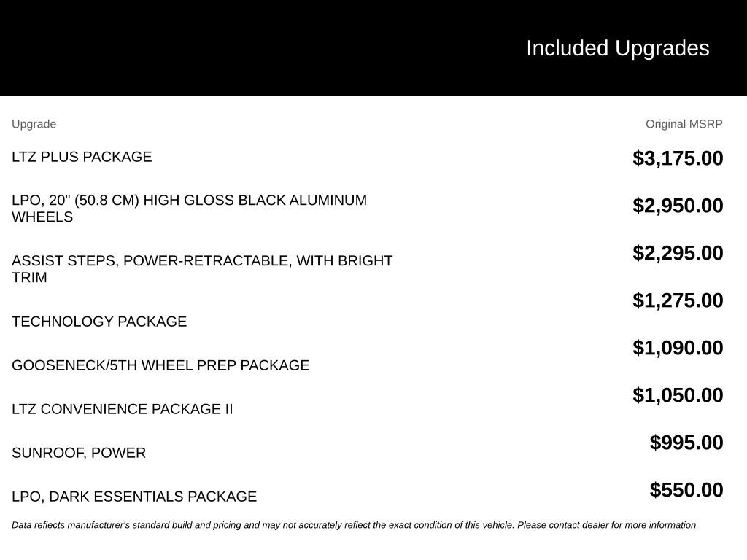Viewport: 747px width, 560px height.
Task: Click the $1,090.00 price value
Action: click(678, 348)
